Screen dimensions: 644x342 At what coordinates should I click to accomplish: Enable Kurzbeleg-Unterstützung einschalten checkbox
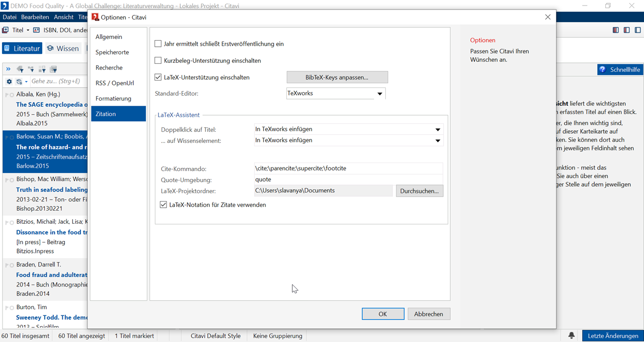158,61
